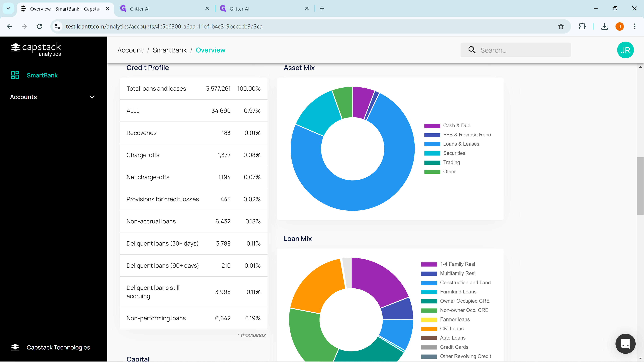Viewport: 644px width, 362px height.
Task: Toggle Farmer loans legend entry
Action: (x=445, y=320)
